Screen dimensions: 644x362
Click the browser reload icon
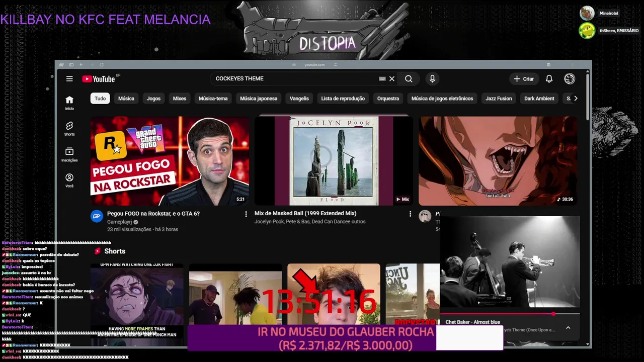click(102, 65)
